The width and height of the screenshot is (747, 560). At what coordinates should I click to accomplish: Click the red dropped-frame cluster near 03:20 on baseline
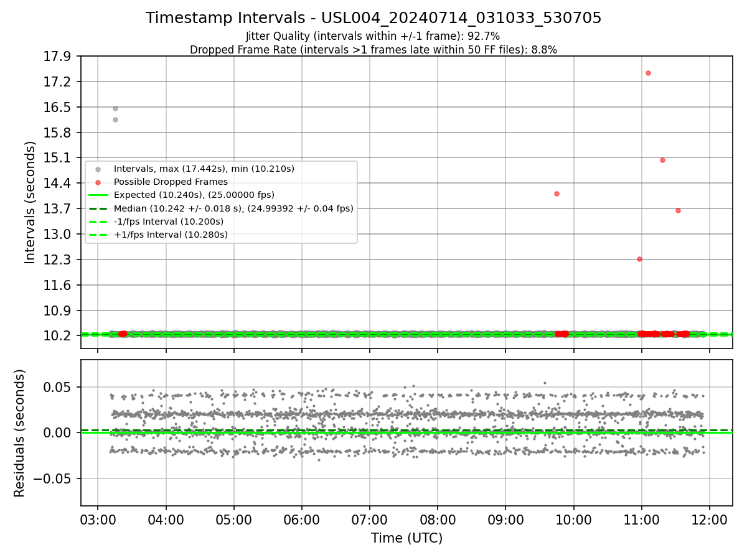click(x=123, y=334)
